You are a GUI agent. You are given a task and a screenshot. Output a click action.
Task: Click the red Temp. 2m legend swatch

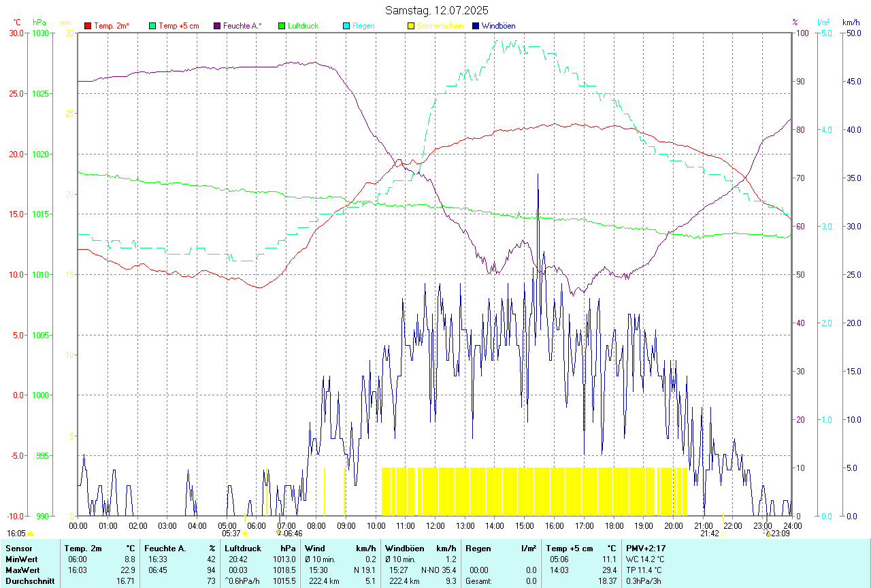(x=88, y=26)
